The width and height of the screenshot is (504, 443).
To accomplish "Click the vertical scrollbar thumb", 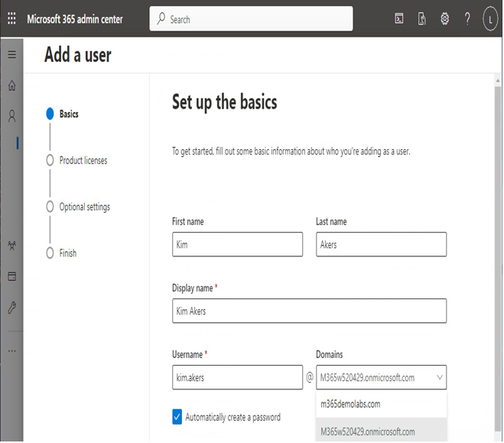I will (499, 259).
